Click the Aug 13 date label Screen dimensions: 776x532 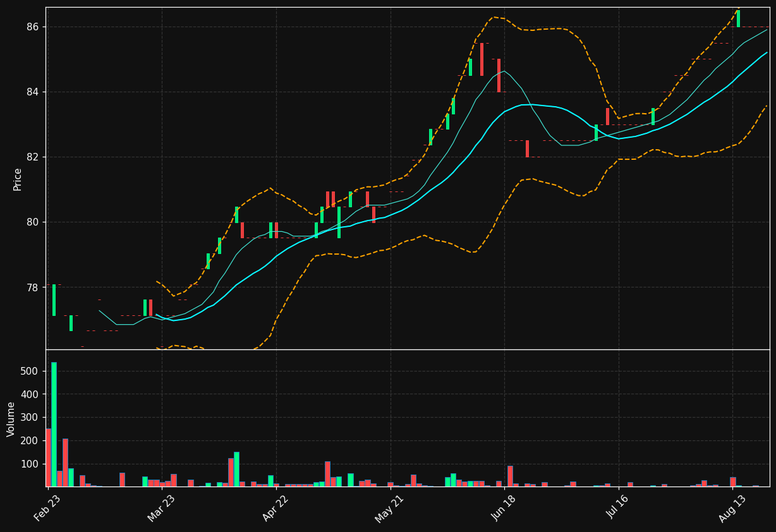pos(732,509)
